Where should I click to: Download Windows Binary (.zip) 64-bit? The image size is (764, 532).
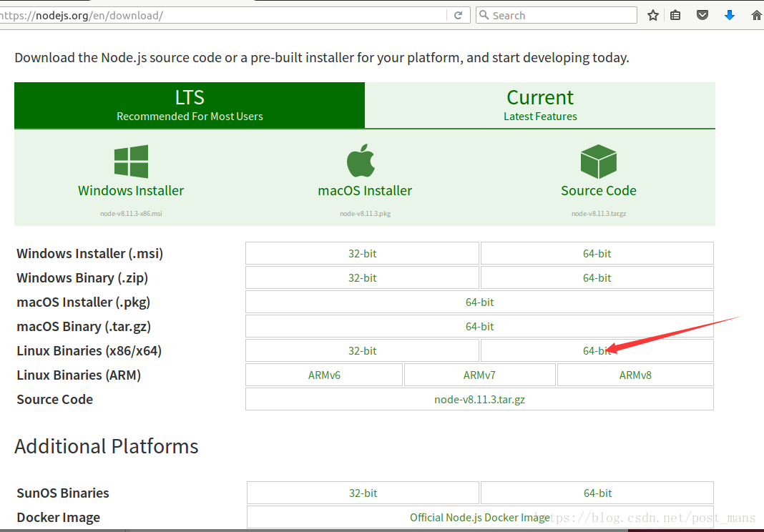pyautogui.click(x=597, y=277)
